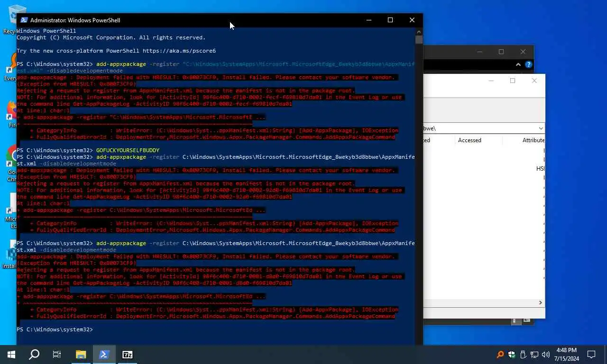Click the orange magnifier tray icon

pos(500,355)
